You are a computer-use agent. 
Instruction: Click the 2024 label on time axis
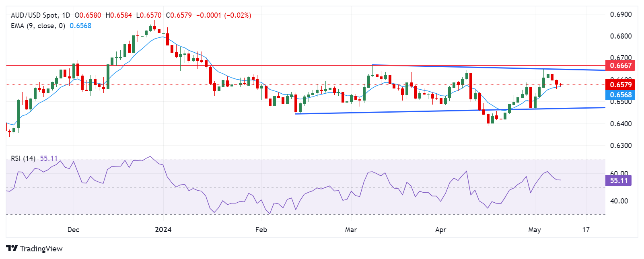(163, 230)
